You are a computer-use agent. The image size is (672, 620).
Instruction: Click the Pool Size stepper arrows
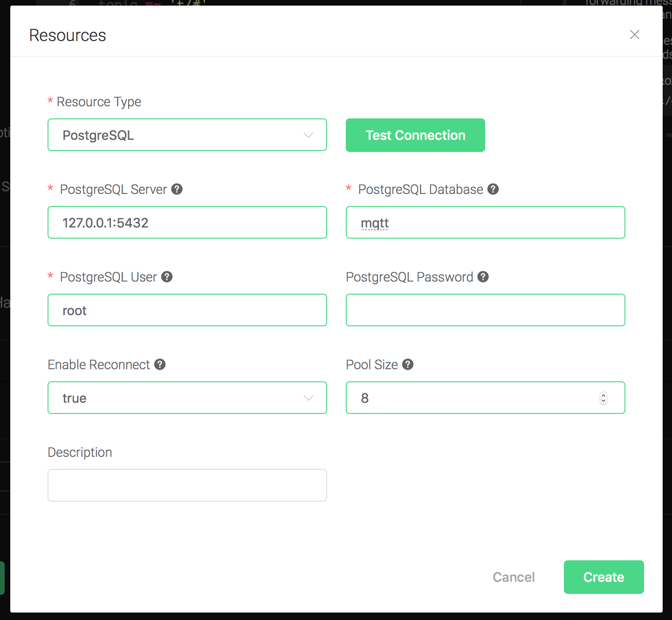(x=603, y=398)
